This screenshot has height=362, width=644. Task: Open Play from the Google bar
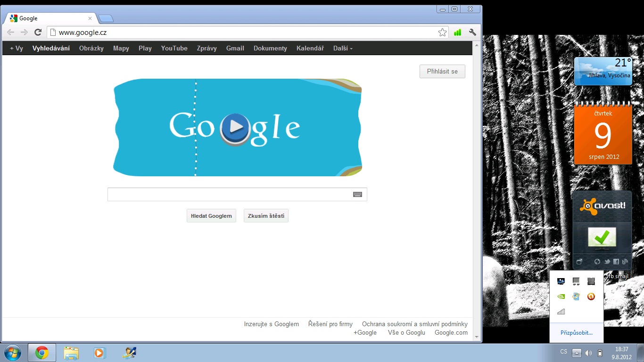pos(145,48)
